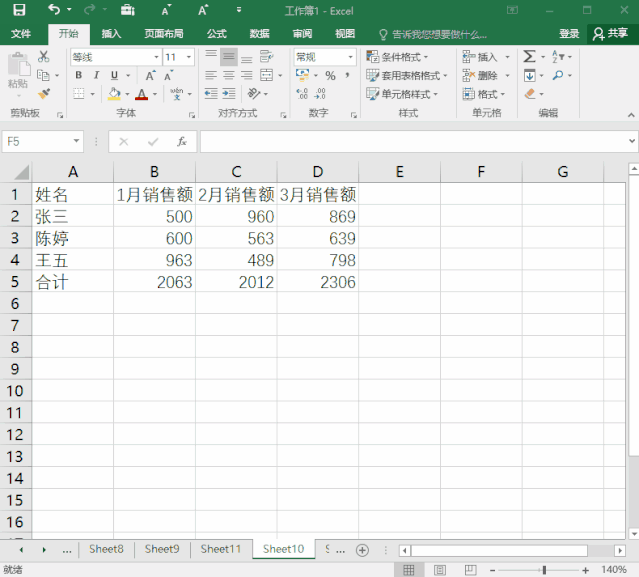Click the Save icon in quick access toolbar
The width and height of the screenshot is (639, 577).
pos(19,10)
